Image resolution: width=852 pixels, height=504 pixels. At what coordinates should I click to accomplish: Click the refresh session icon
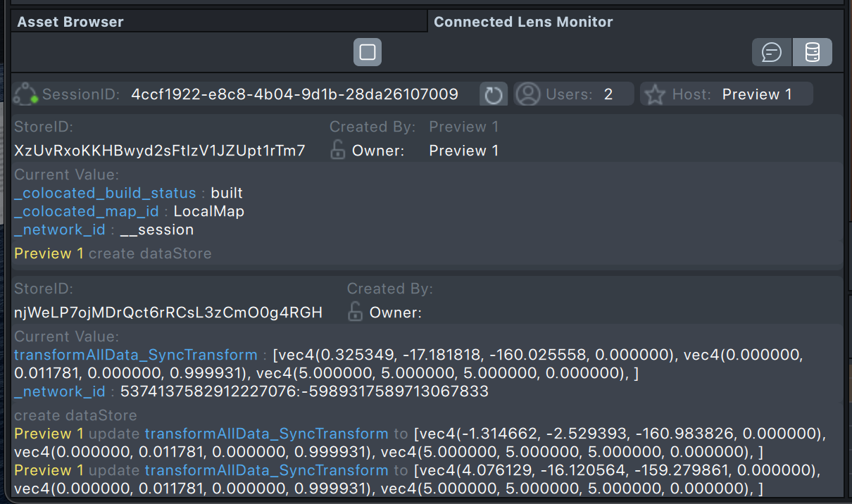tap(493, 94)
